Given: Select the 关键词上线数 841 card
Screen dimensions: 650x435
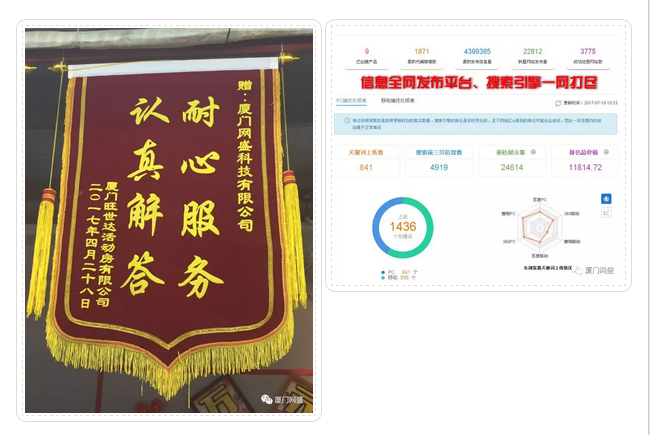Looking at the screenshot, I should pos(366,160).
